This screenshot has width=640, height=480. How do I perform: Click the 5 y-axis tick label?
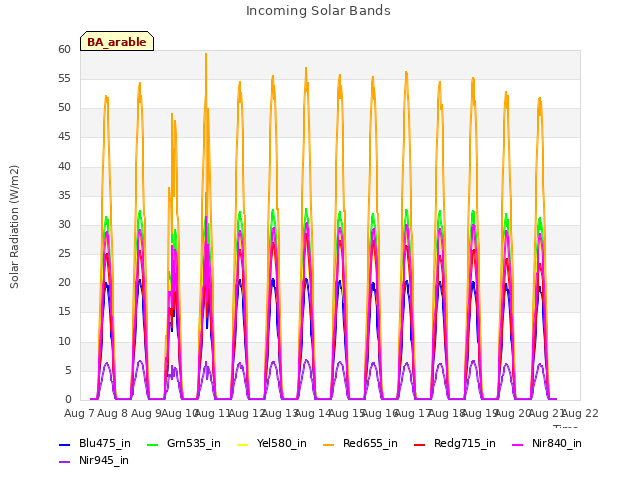[x=68, y=370]
